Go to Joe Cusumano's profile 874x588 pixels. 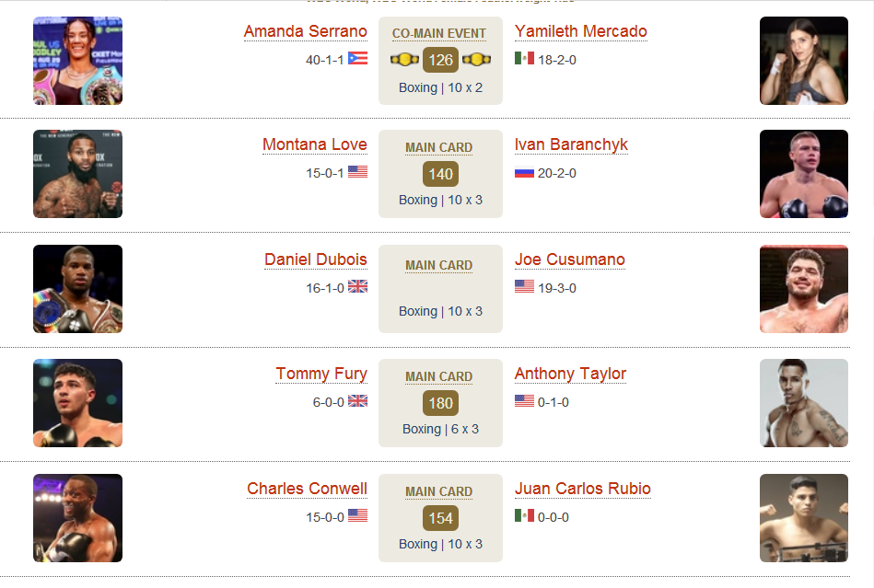(570, 259)
